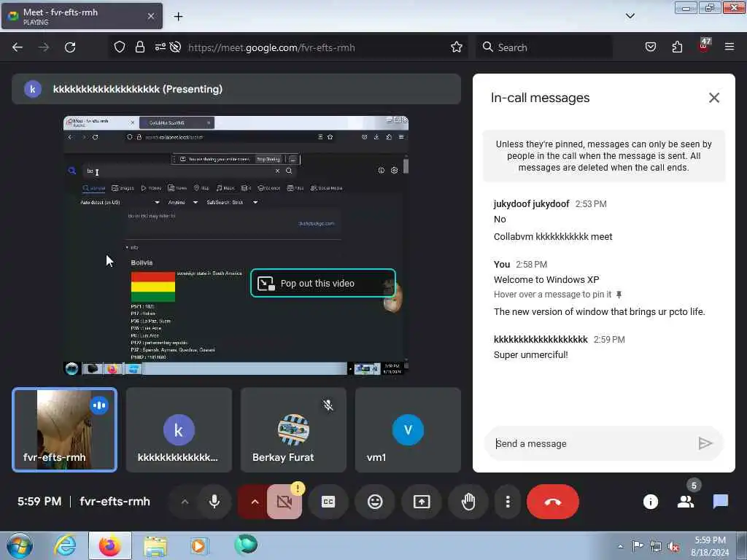Open the Firefox hamburger application menu
This screenshot has width=747, height=560.
coord(729,47)
